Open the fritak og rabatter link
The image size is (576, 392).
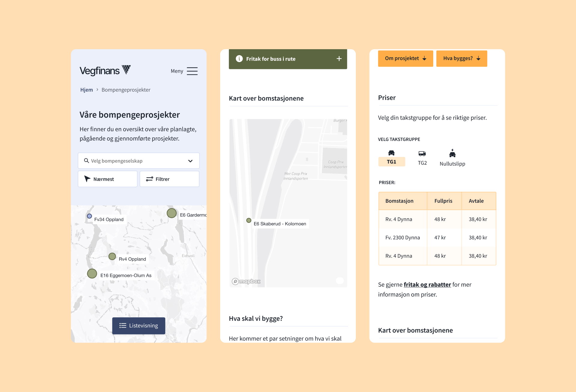pos(427,284)
